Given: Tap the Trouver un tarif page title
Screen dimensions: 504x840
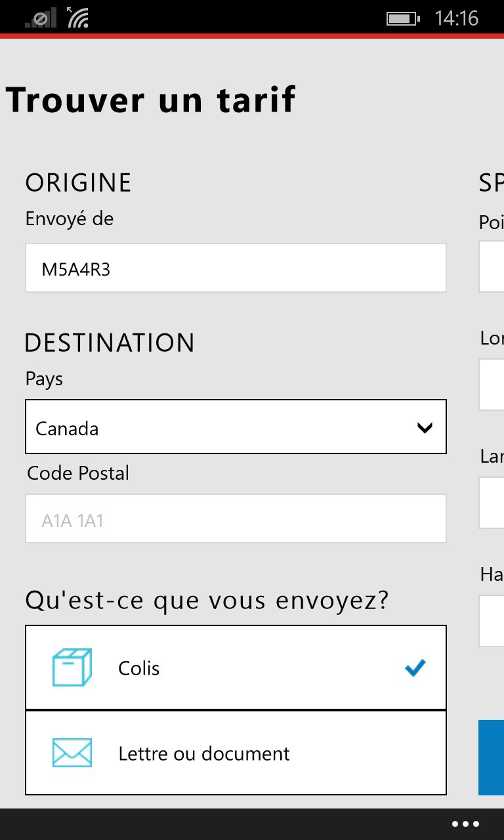Looking at the screenshot, I should click(x=151, y=100).
